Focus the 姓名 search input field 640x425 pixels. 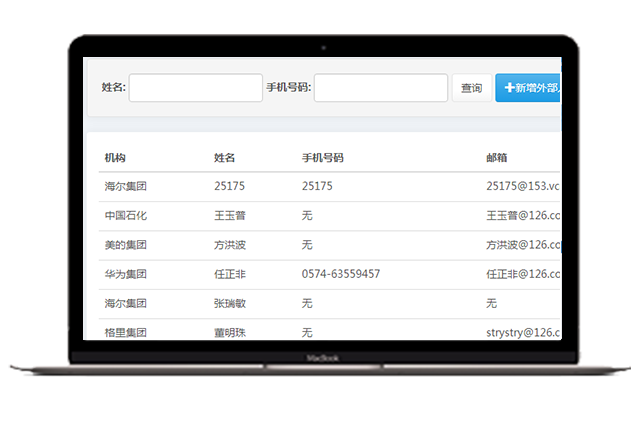pyautogui.click(x=195, y=88)
